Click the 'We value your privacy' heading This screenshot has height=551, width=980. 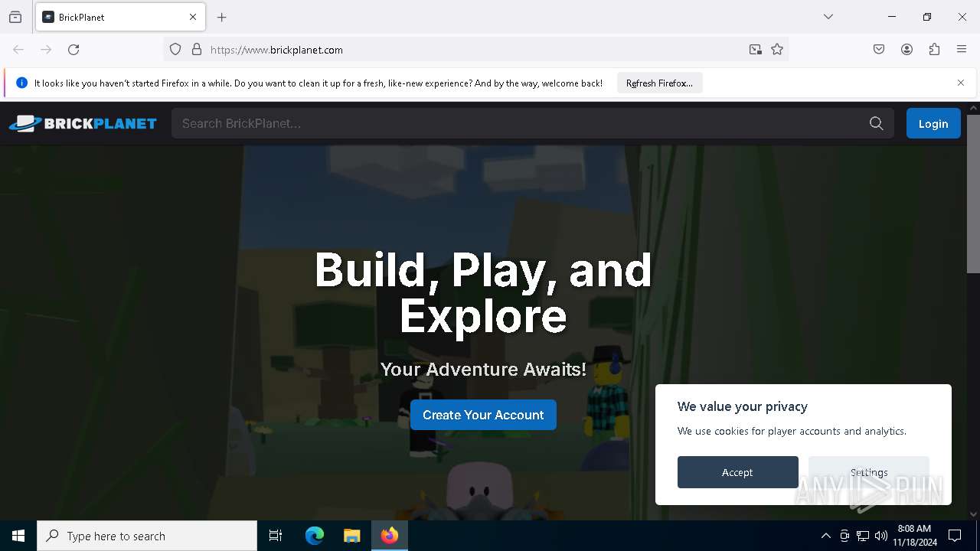click(743, 406)
